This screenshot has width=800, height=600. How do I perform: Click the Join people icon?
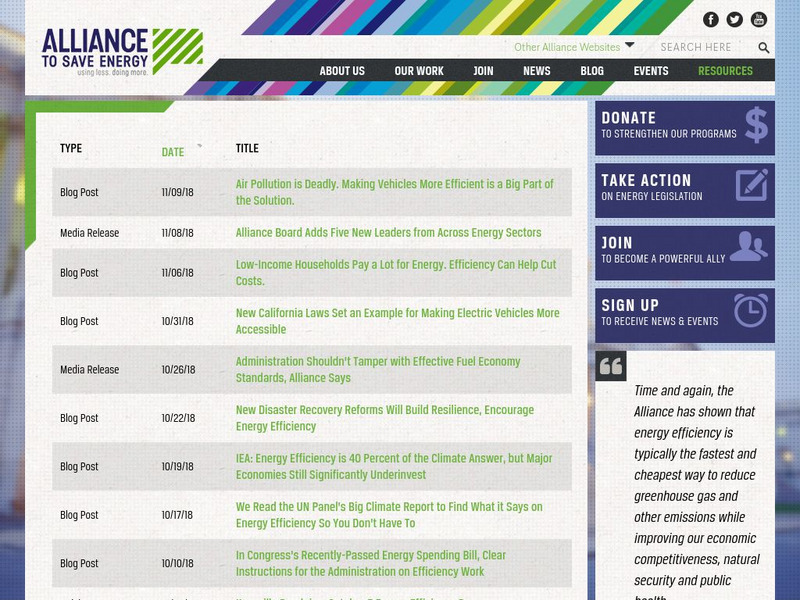[748, 246]
